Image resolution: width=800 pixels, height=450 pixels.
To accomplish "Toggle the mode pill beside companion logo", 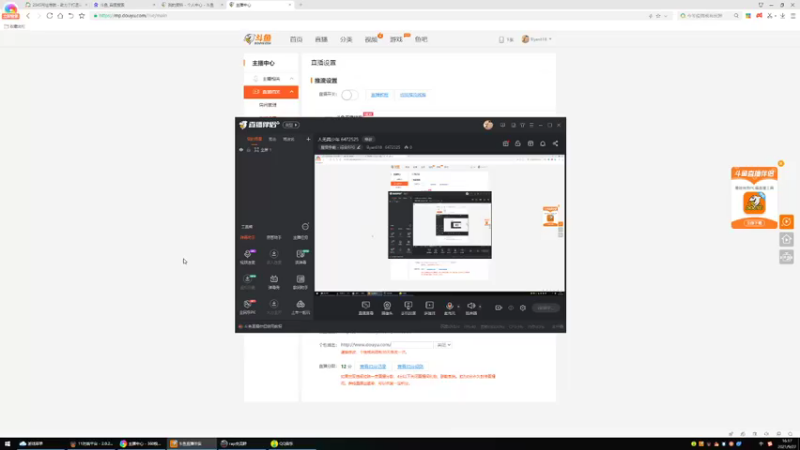I will [x=291, y=125].
